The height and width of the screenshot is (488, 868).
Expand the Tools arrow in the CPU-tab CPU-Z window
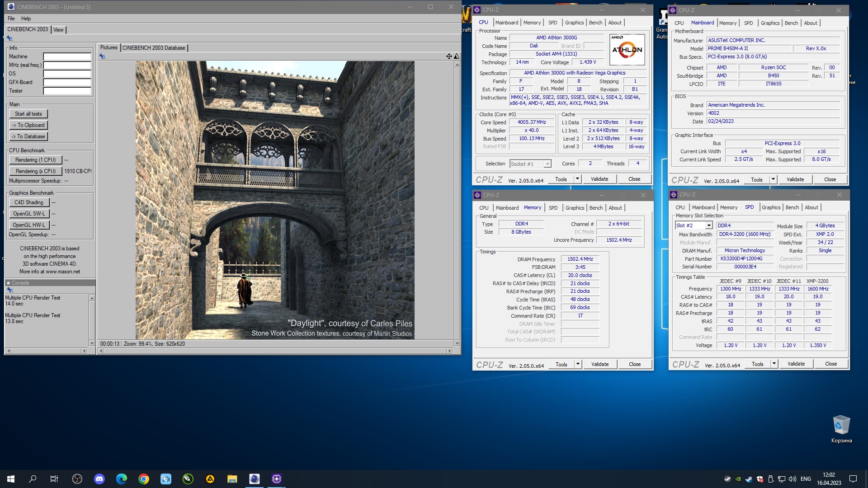(x=577, y=179)
